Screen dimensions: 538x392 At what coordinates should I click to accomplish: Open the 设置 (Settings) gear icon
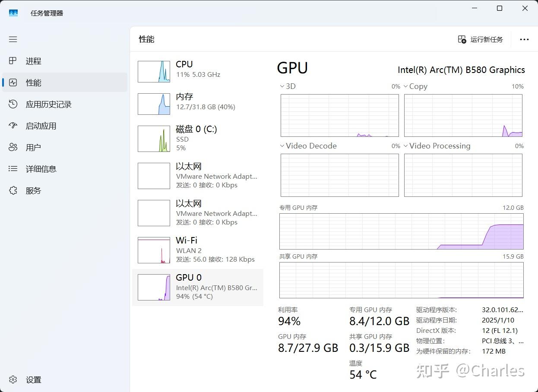13,379
